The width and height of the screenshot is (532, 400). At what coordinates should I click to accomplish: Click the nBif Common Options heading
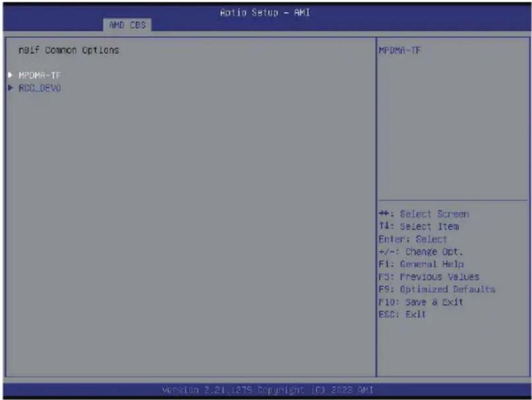(69, 50)
